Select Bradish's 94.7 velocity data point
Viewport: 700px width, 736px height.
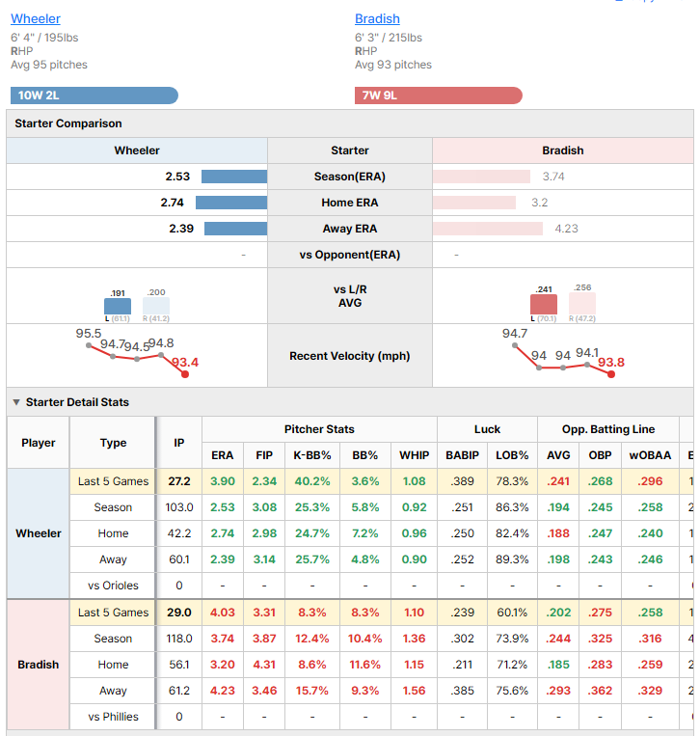click(515, 345)
